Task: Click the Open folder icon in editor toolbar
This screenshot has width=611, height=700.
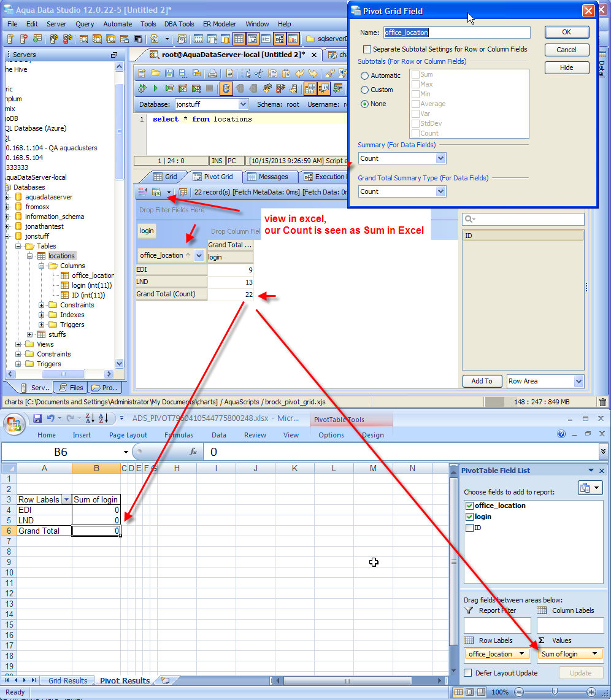Action: coord(155,73)
